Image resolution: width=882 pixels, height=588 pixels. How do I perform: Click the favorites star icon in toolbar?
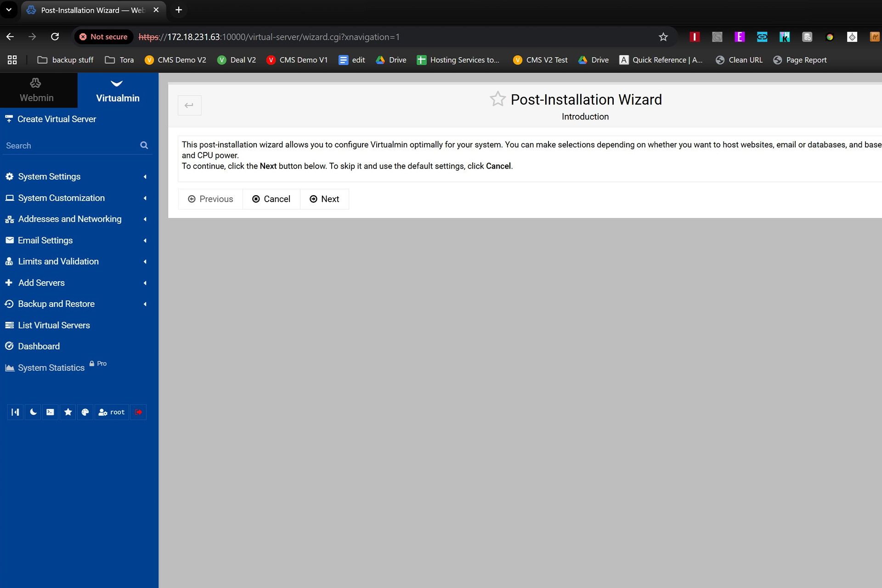68,412
